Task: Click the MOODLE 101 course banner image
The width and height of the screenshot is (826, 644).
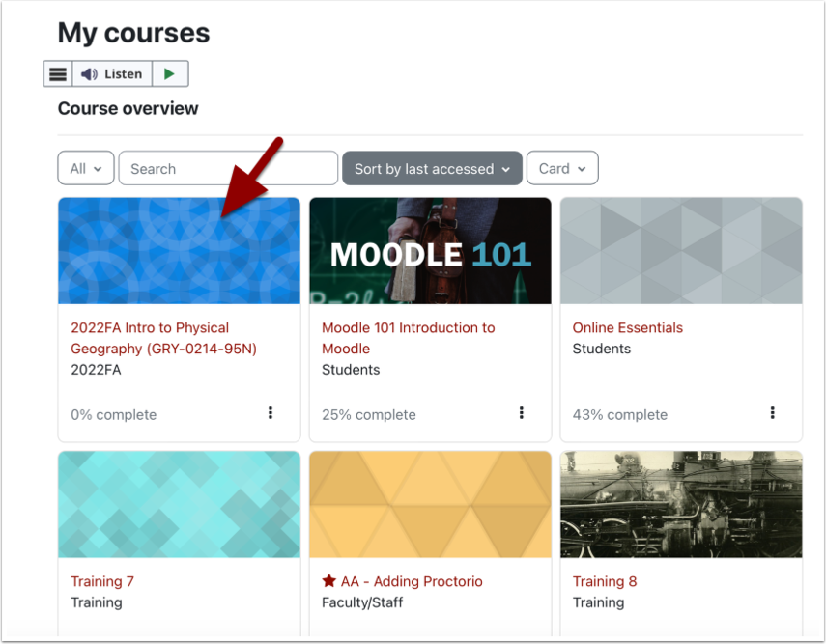Action: 430,251
